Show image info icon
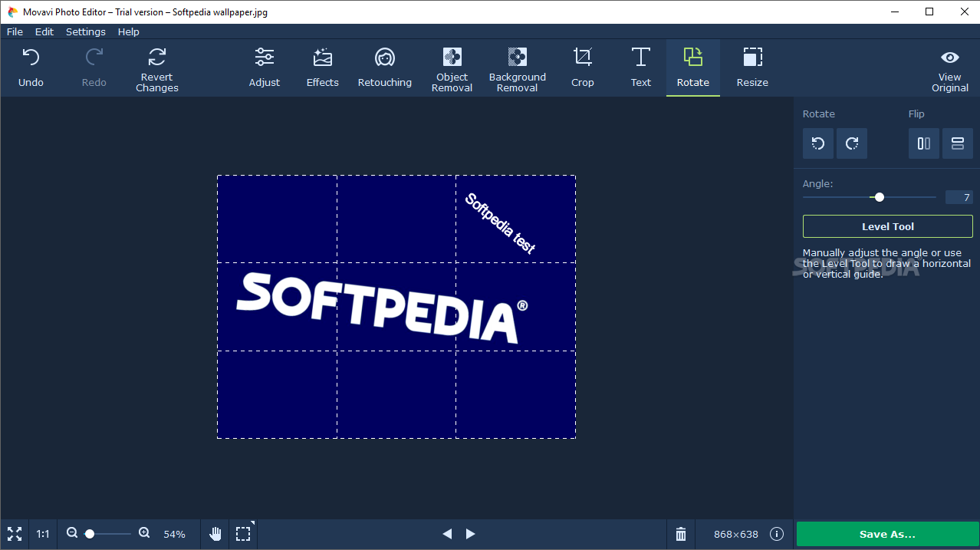 (777, 534)
